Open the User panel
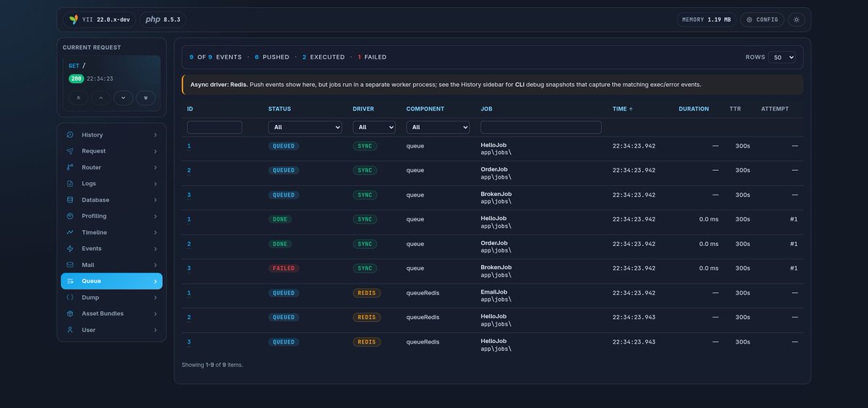This screenshot has width=868, height=408. pos(111,330)
